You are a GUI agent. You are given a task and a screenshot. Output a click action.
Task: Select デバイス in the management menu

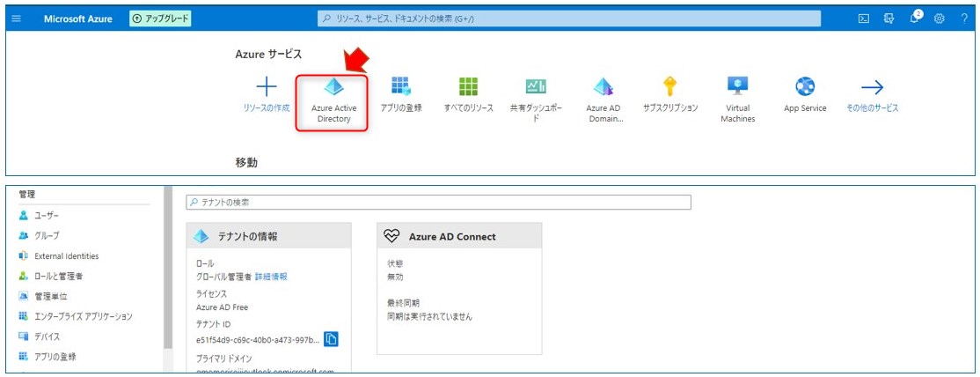click(x=47, y=336)
